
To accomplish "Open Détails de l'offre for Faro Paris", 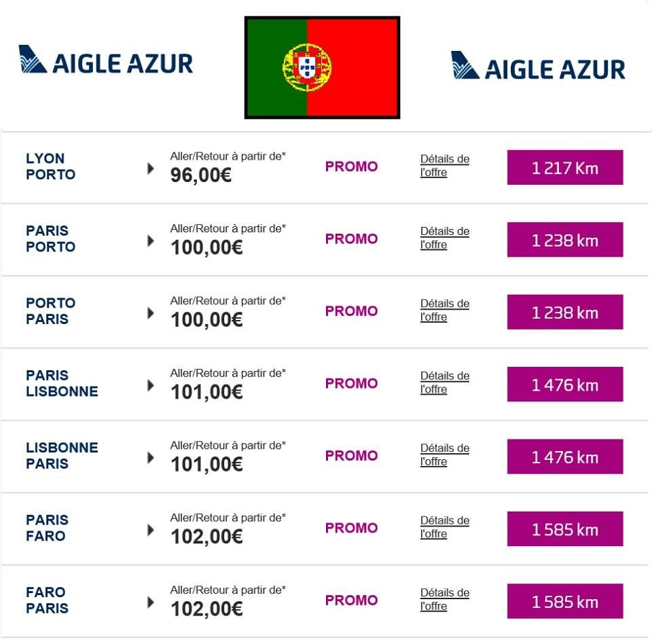I will point(444,599).
